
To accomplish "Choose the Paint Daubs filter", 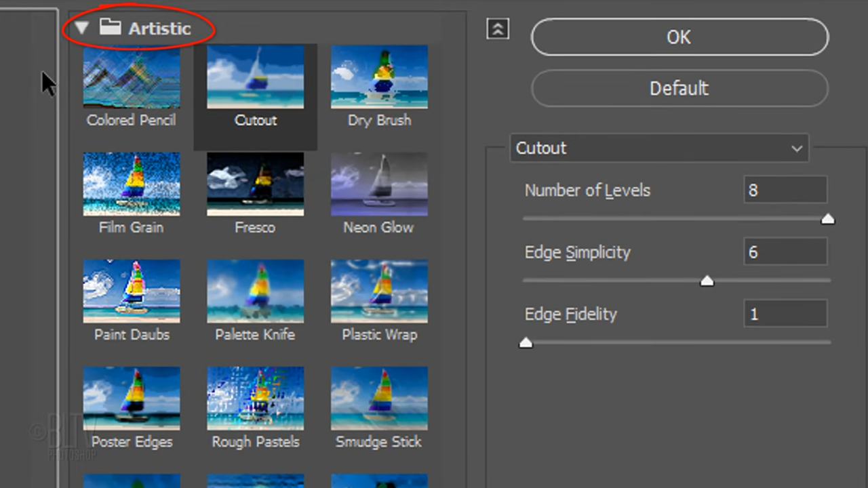I will pos(132,290).
